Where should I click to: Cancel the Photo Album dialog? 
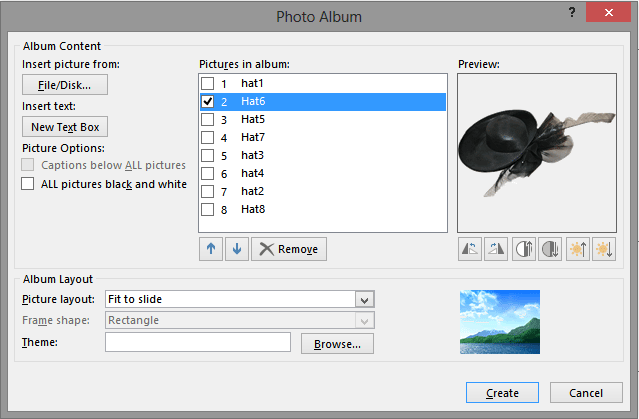[x=586, y=393]
